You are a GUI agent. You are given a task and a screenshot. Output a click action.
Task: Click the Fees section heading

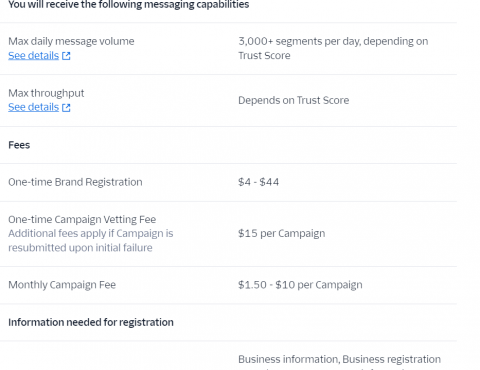coord(19,145)
